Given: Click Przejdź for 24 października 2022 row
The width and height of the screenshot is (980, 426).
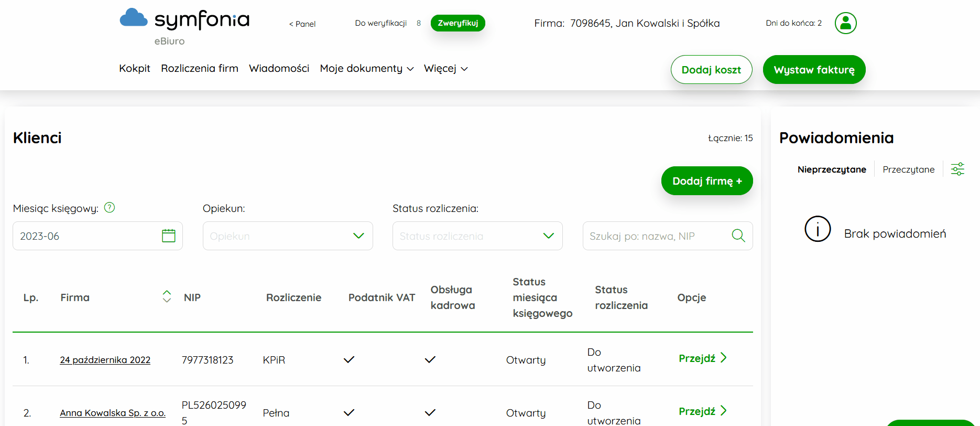Looking at the screenshot, I should tap(703, 358).
